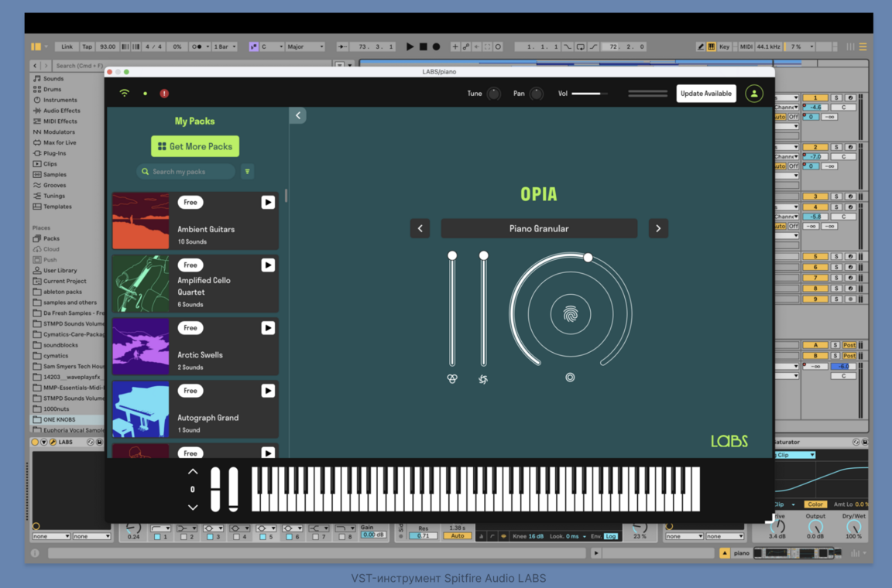Open the Saturator Clip type dropdown

click(794, 455)
